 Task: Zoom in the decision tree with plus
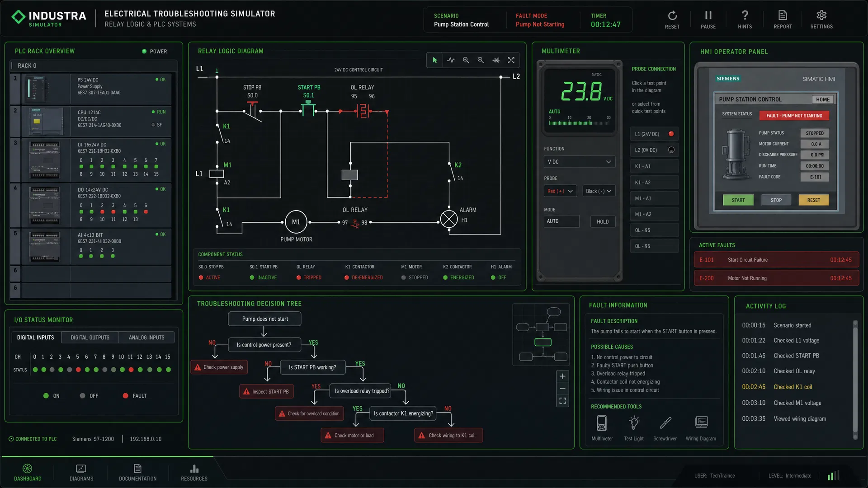point(562,376)
